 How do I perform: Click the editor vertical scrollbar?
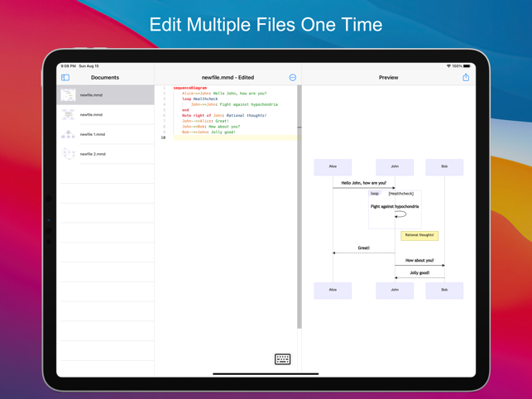tap(300, 207)
